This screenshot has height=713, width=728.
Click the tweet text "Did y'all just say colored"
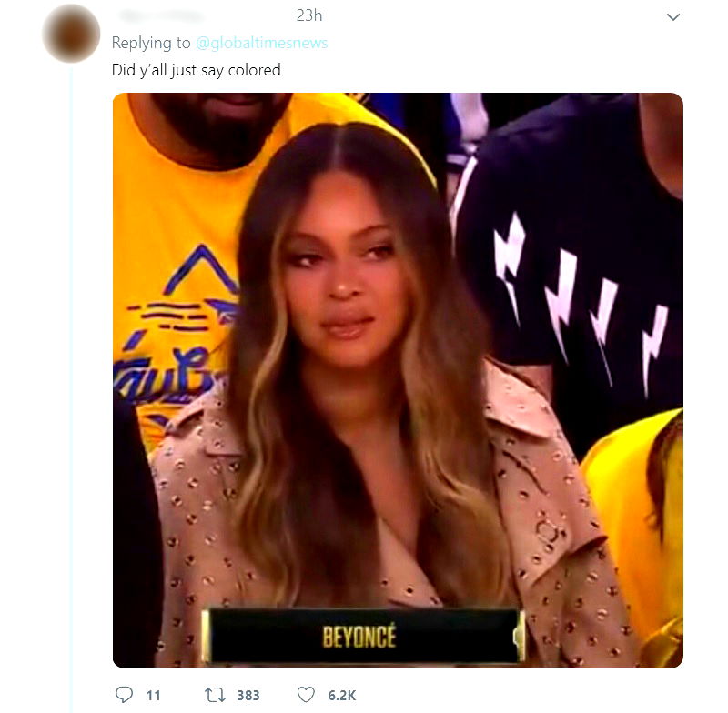pos(196,70)
